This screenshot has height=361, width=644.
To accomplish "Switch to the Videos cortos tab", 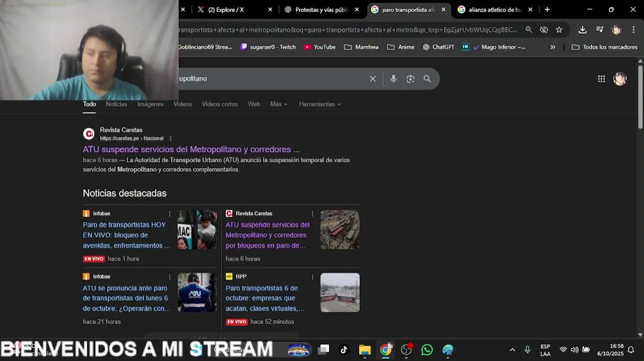I will pos(220,104).
